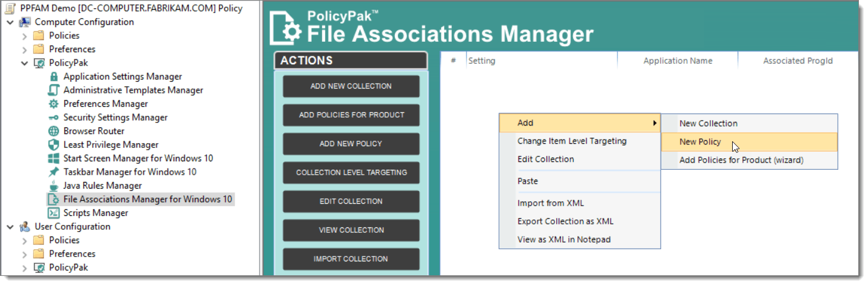Select Taskbar Manager for Windows 10
868x285 pixels.
click(x=130, y=172)
